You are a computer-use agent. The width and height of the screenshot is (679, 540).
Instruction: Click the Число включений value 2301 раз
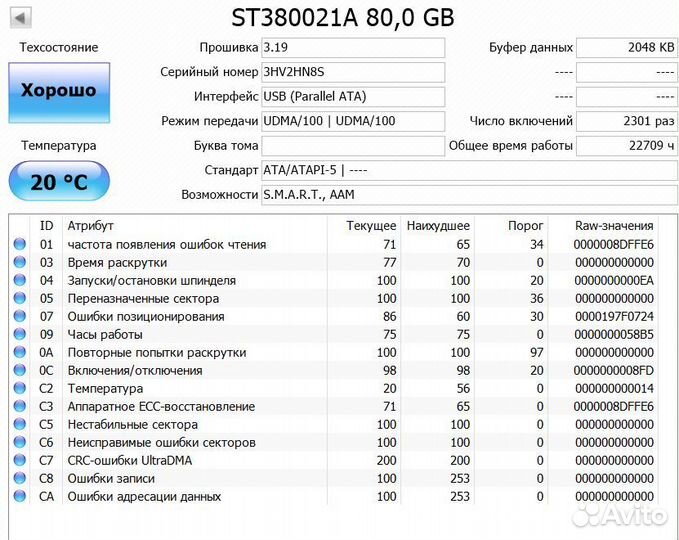(627, 121)
